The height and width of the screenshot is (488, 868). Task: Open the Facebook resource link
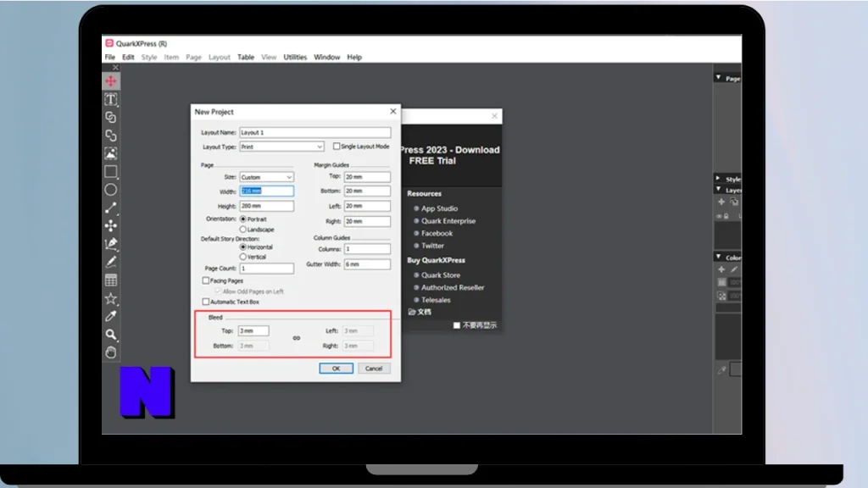(x=437, y=234)
